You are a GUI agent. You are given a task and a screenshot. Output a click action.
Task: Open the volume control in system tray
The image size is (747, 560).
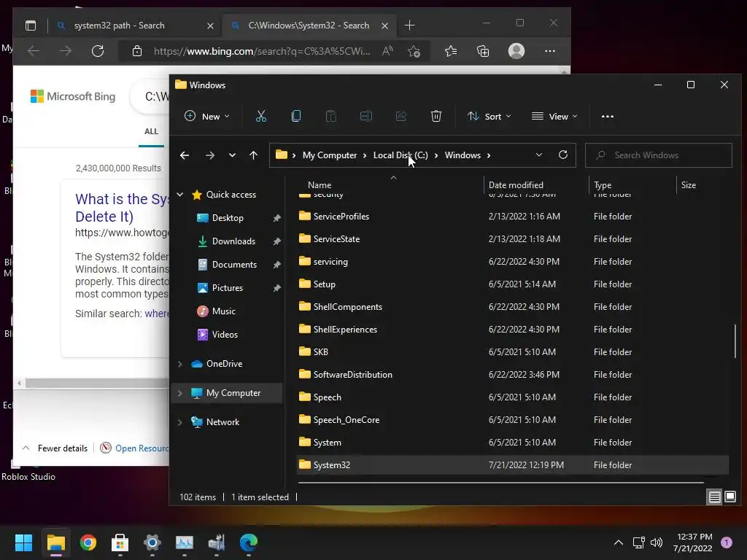pyautogui.click(x=657, y=542)
